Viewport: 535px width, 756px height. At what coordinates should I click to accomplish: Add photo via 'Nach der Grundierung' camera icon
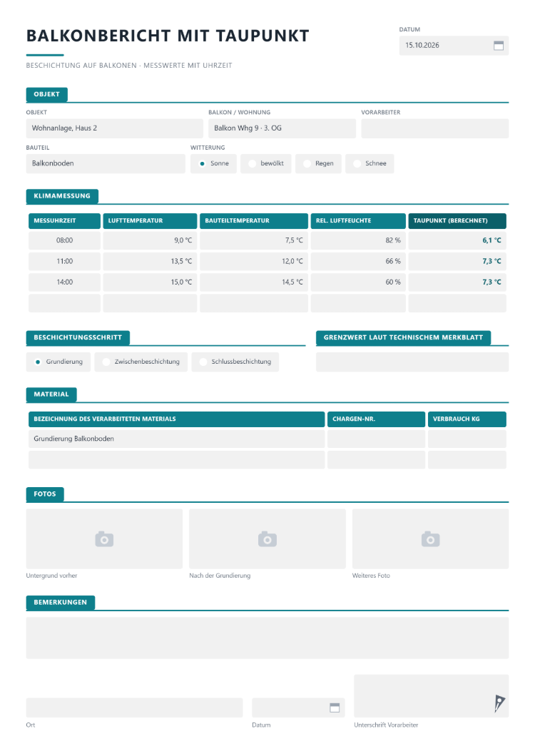tap(267, 539)
